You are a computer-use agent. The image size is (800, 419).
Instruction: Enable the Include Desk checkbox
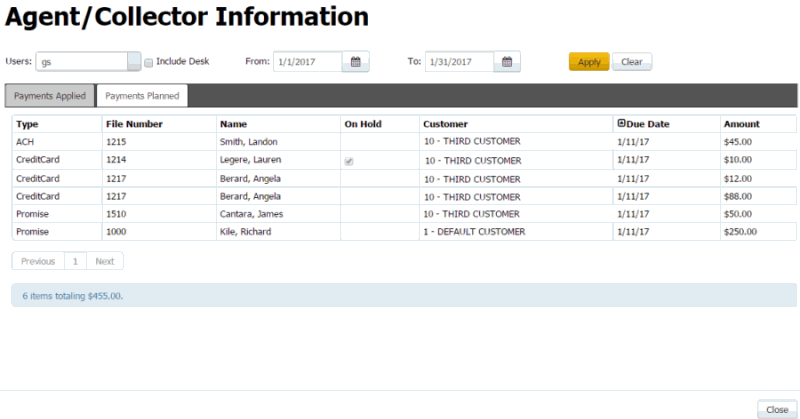tap(149, 62)
